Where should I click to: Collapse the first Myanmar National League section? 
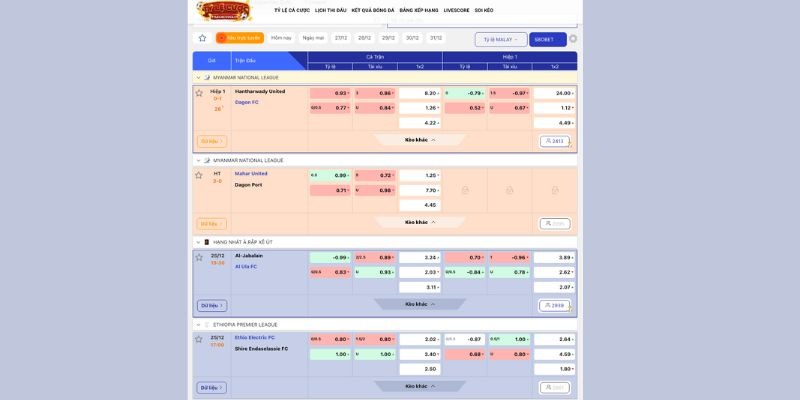point(198,77)
